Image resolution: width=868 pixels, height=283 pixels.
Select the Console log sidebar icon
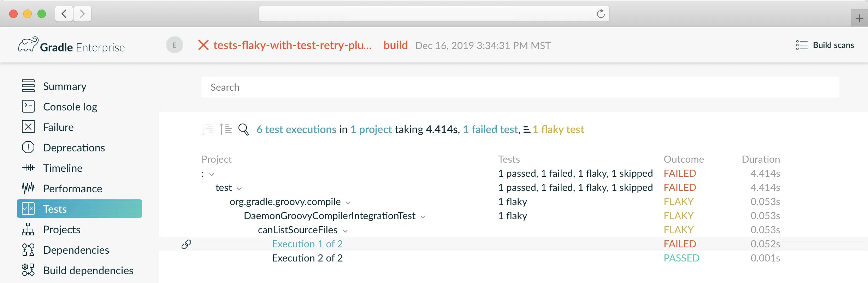pyautogui.click(x=28, y=106)
